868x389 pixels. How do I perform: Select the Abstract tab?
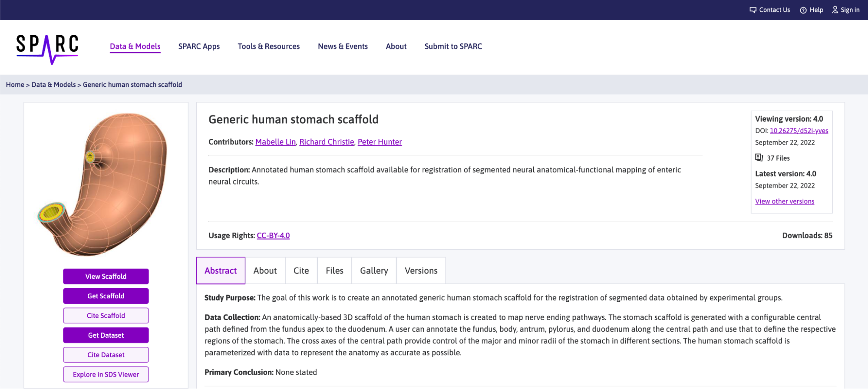(x=221, y=270)
